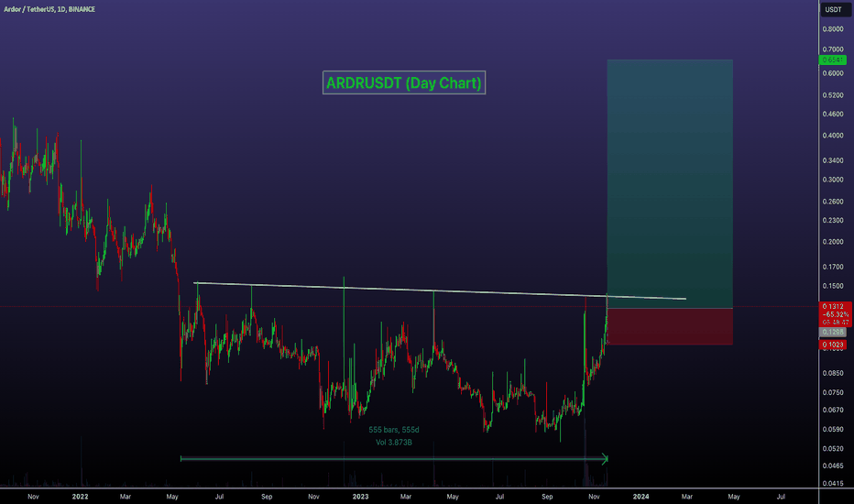Click the 0.0670 price axis label
Image resolution: width=854 pixels, height=504 pixels.
click(833, 411)
